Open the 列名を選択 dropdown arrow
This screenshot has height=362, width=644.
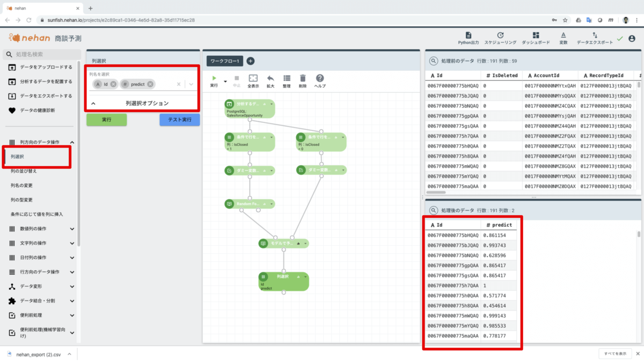coord(191,84)
